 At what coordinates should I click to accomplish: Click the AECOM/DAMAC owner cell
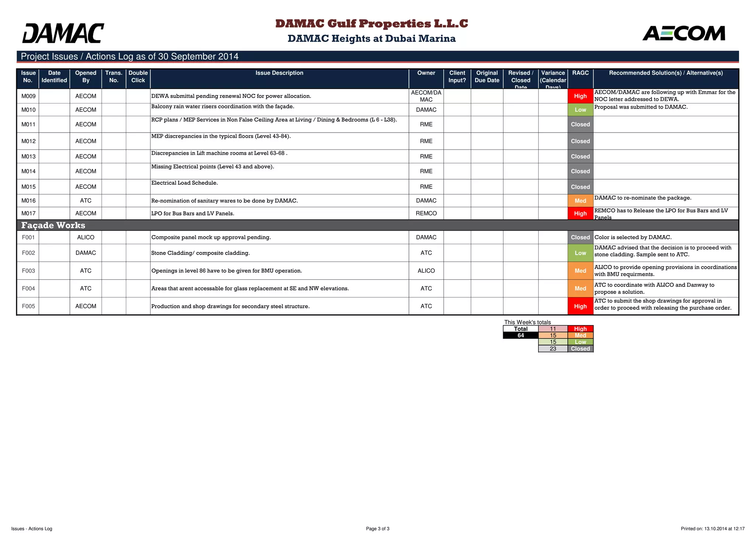pos(426,96)
